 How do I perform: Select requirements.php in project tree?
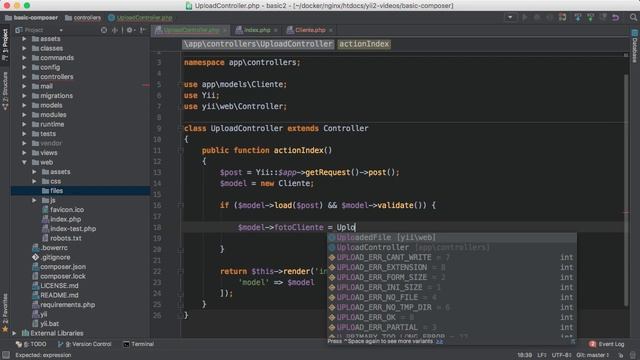(x=64, y=304)
